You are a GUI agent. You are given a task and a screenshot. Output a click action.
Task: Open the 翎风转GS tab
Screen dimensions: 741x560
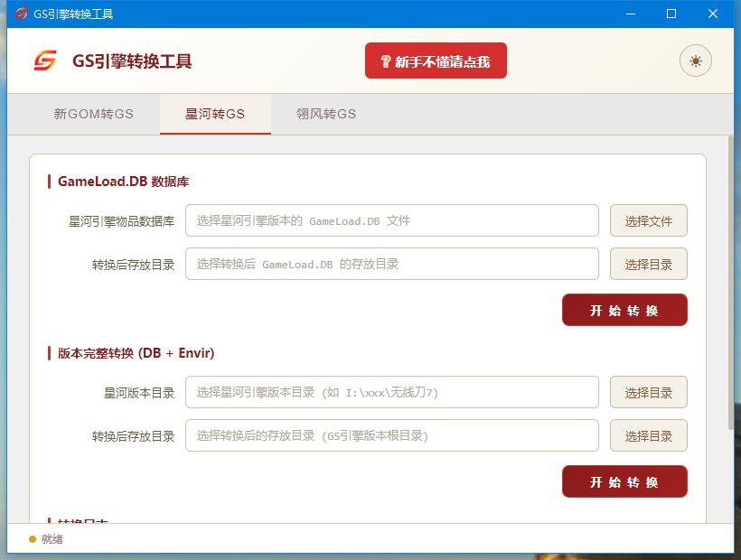pyautogui.click(x=326, y=114)
